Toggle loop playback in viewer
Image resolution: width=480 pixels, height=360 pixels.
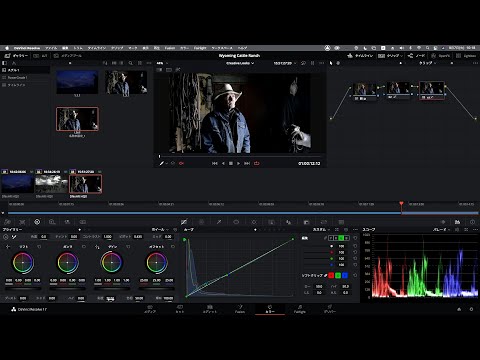pyautogui.click(x=257, y=163)
